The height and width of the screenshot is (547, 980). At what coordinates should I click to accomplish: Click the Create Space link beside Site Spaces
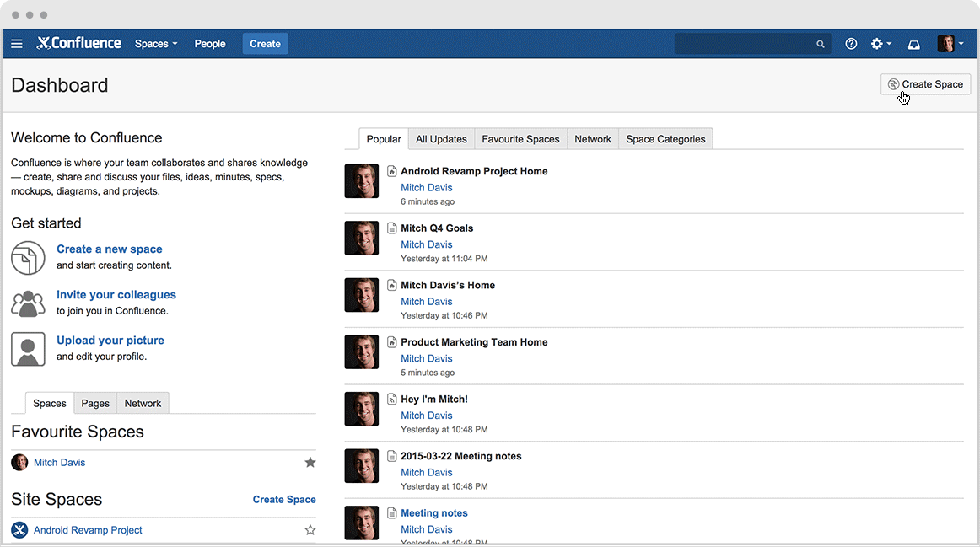(284, 500)
